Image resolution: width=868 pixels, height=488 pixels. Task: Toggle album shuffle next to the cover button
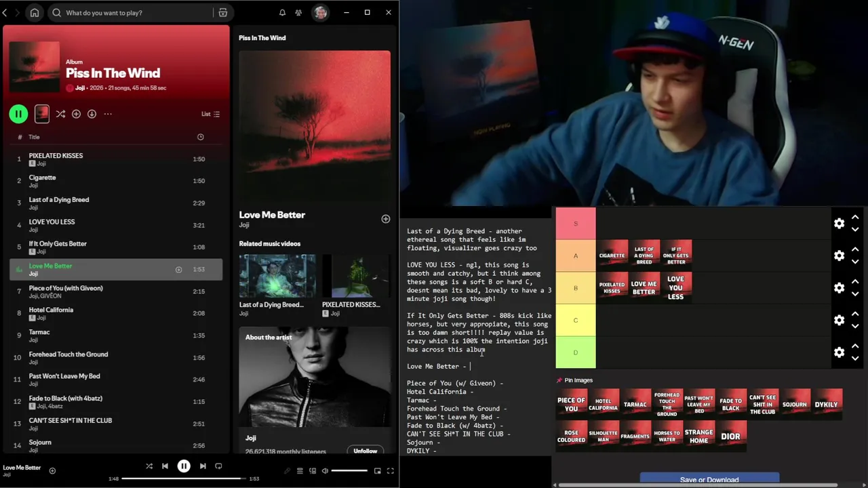click(x=60, y=114)
